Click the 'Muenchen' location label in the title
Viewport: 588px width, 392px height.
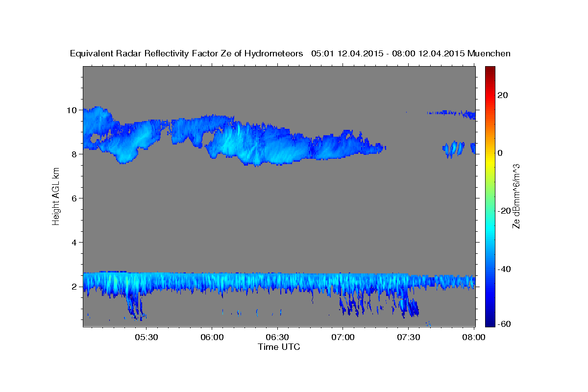point(490,53)
